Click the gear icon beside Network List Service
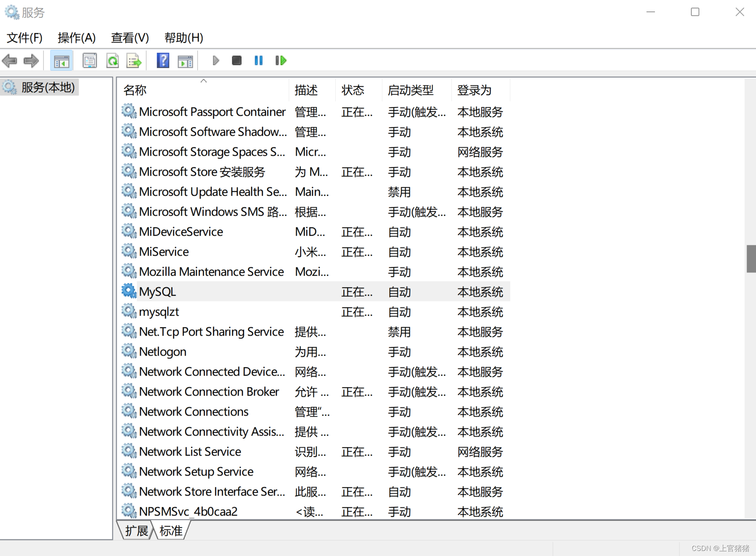 click(129, 451)
